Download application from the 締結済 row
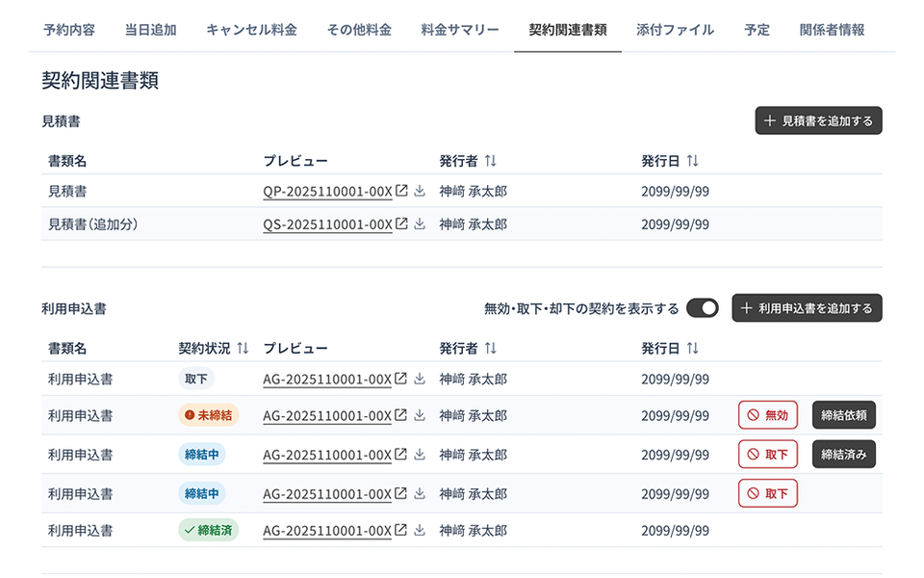The height and width of the screenshot is (578, 924). [x=420, y=530]
